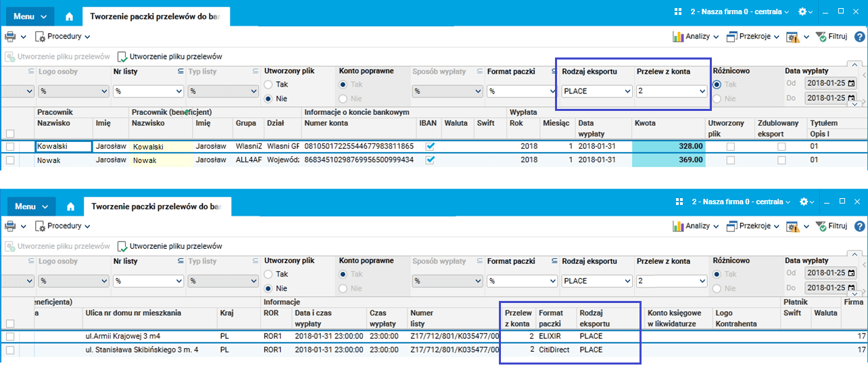Toggle IBAN checkbox in Kowalski row

(x=430, y=146)
